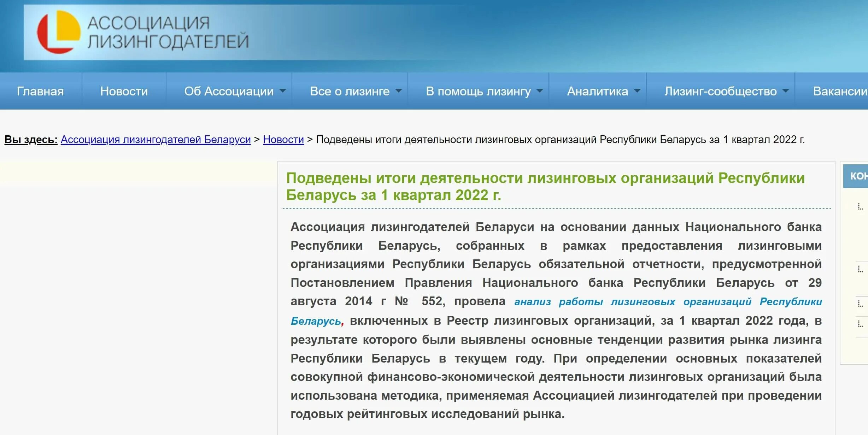Expand the Все о лизинге dropdown arrow
The height and width of the screenshot is (435, 868).
399,91
